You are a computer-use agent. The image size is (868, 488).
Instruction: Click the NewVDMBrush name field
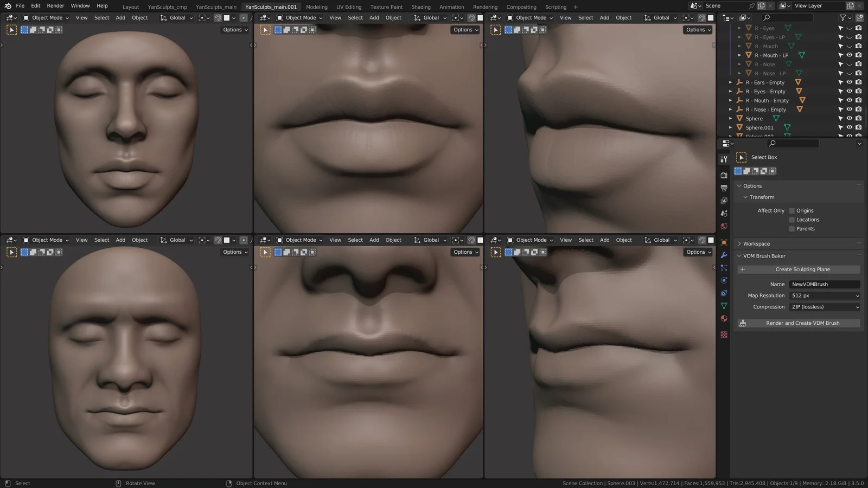tap(824, 284)
